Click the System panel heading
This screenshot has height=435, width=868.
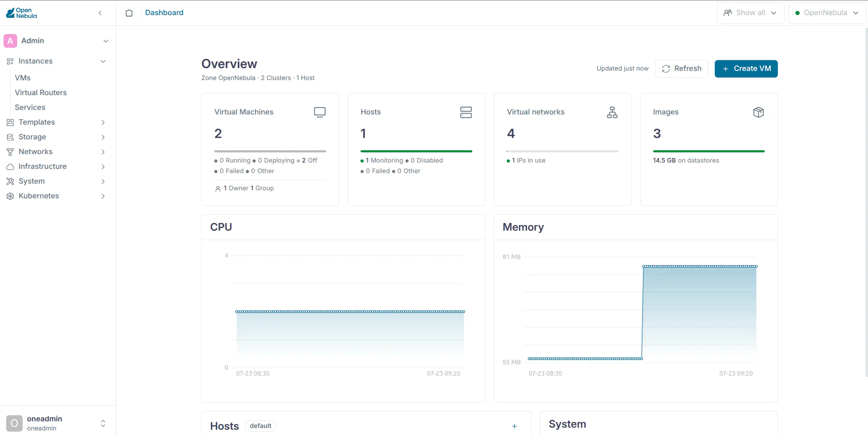point(567,424)
